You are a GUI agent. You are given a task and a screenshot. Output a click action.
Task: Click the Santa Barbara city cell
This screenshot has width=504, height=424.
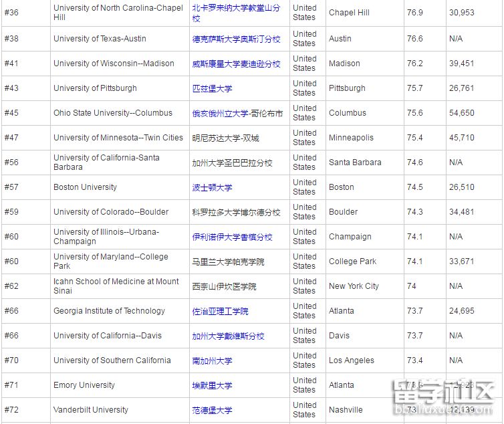(355, 163)
